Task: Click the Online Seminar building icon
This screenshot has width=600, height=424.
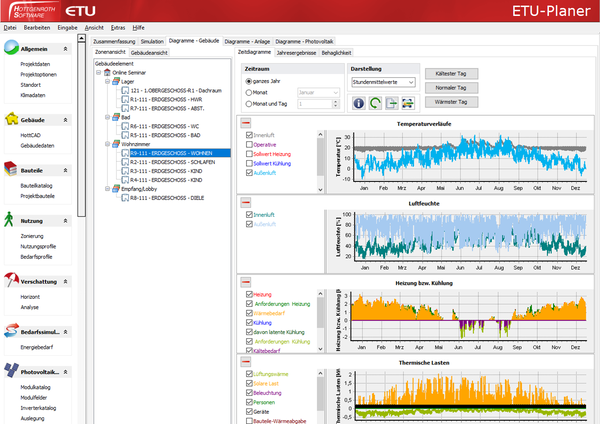Action: (x=107, y=72)
